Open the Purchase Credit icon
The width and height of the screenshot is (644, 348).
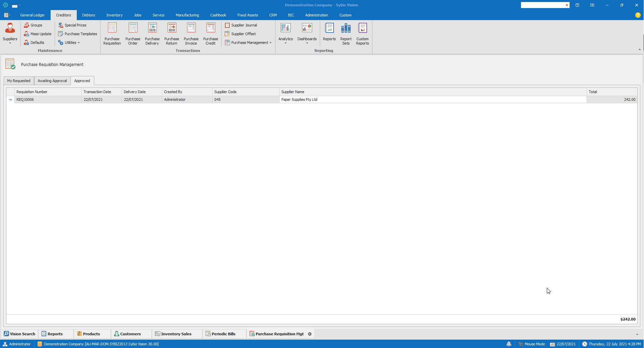[211, 33]
